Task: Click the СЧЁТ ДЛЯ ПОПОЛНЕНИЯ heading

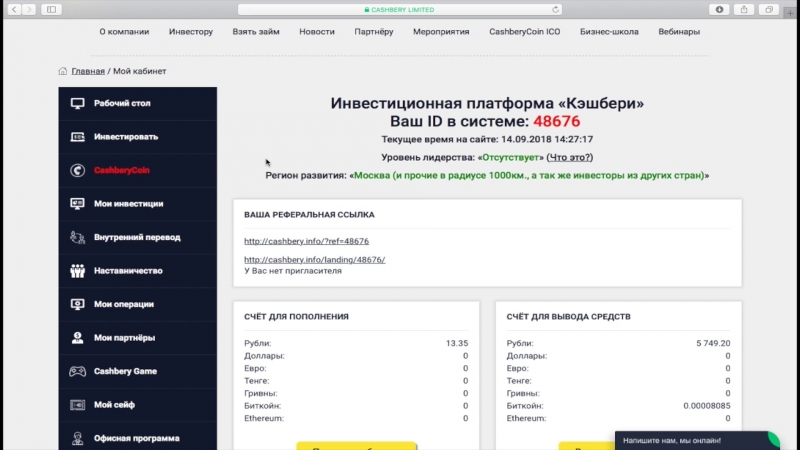Action: pos(296,317)
